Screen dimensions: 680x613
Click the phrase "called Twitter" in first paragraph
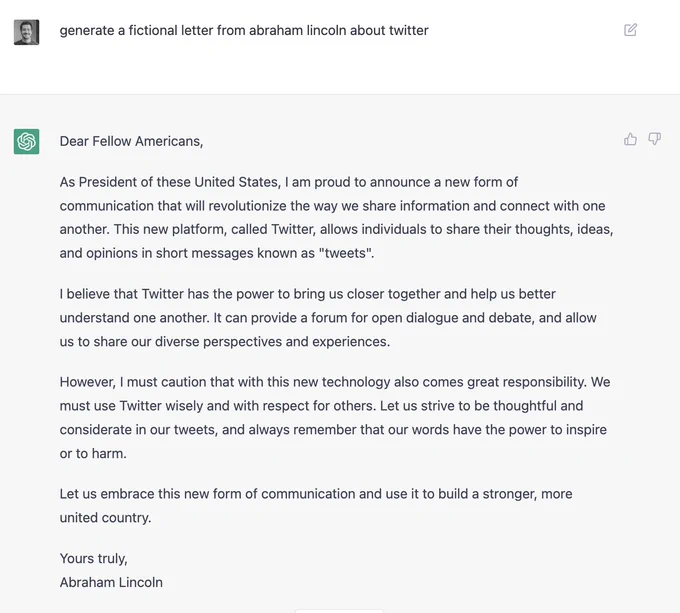coord(273,229)
